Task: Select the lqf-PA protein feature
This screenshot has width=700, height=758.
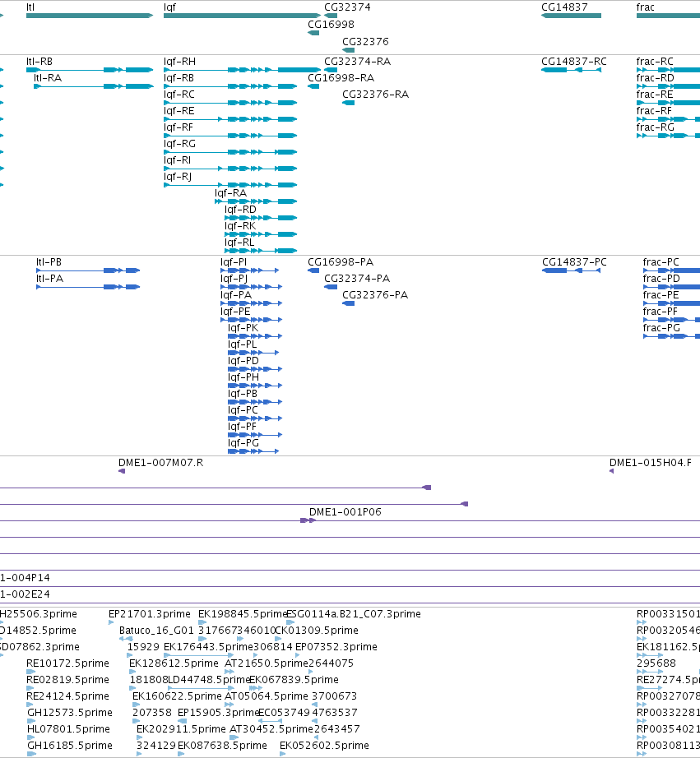Action: (x=252, y=303)
